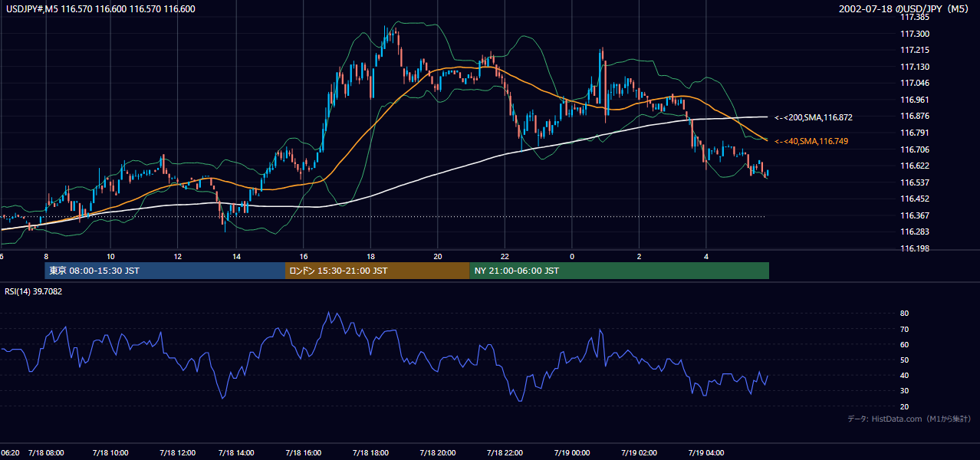Click hour tick 22 on the chart axis
Screen dimensions: 980x460
click(505, 256)
